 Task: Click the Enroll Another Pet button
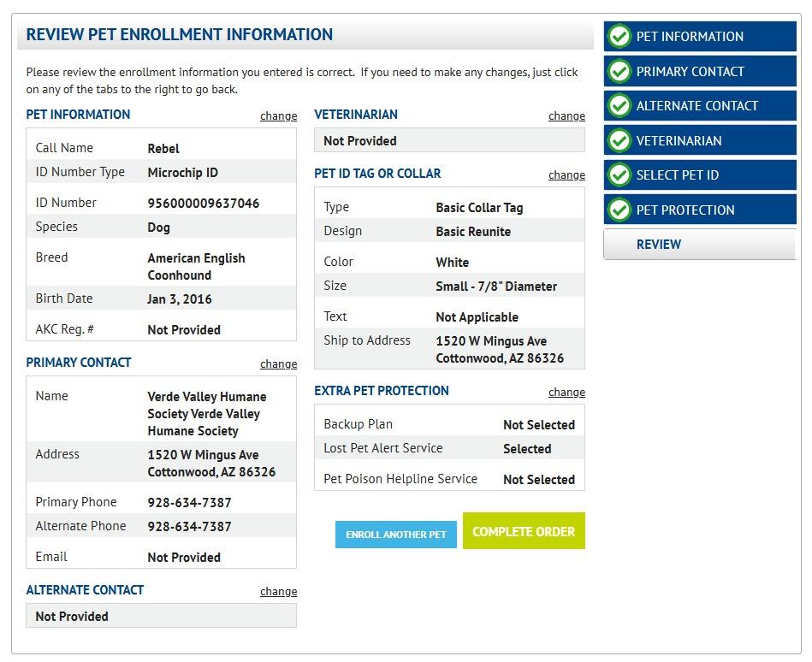point(396,535)
